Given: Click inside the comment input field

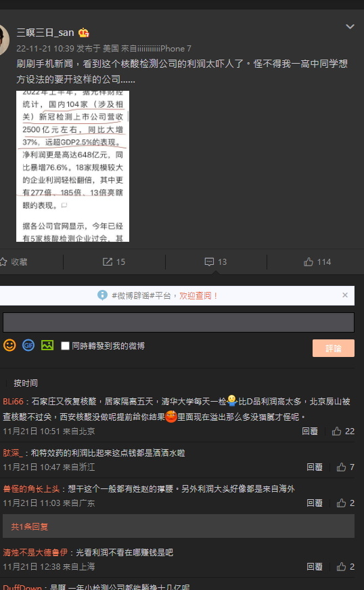Looking at the screenshot, I should 179,322.
